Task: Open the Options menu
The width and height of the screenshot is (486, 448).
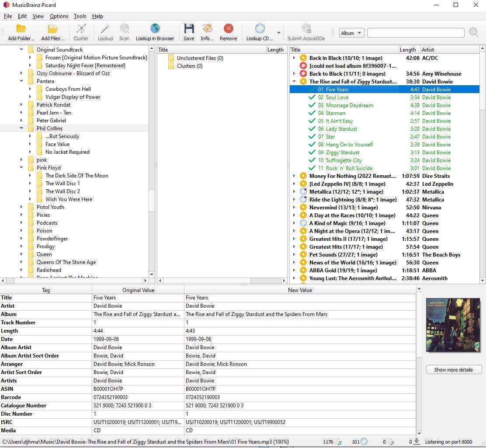Action: pos(59,16)
